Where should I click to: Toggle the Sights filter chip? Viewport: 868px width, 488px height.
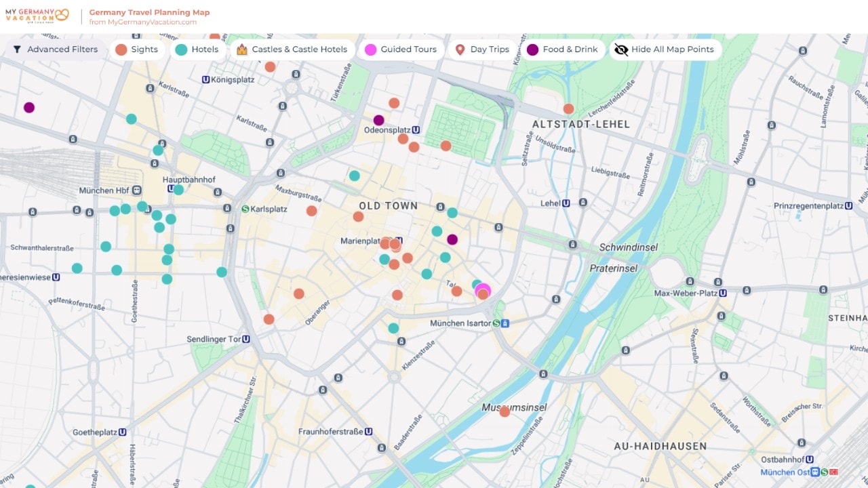137,49
